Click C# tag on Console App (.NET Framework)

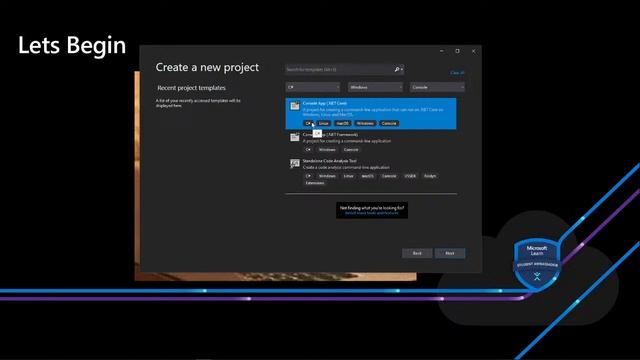click(308, 150)
